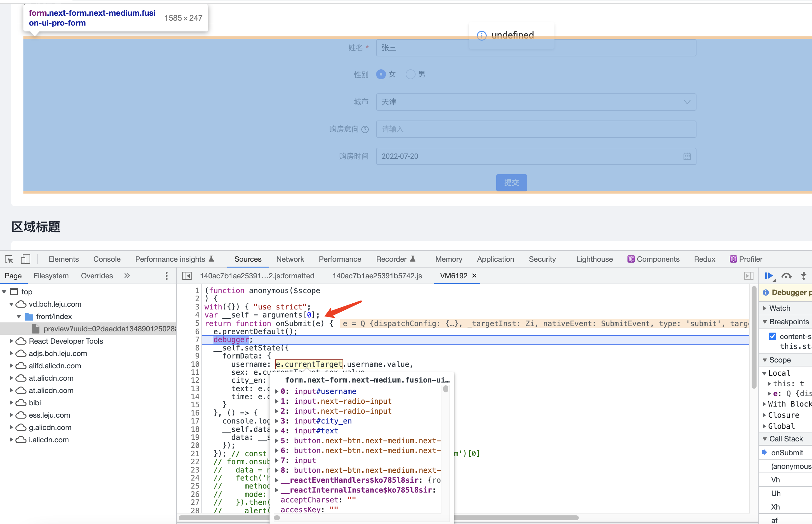Toggle the content-script breakpoint checkbox
This screenshot has height=524, width=812.
(x=773, y=336)
